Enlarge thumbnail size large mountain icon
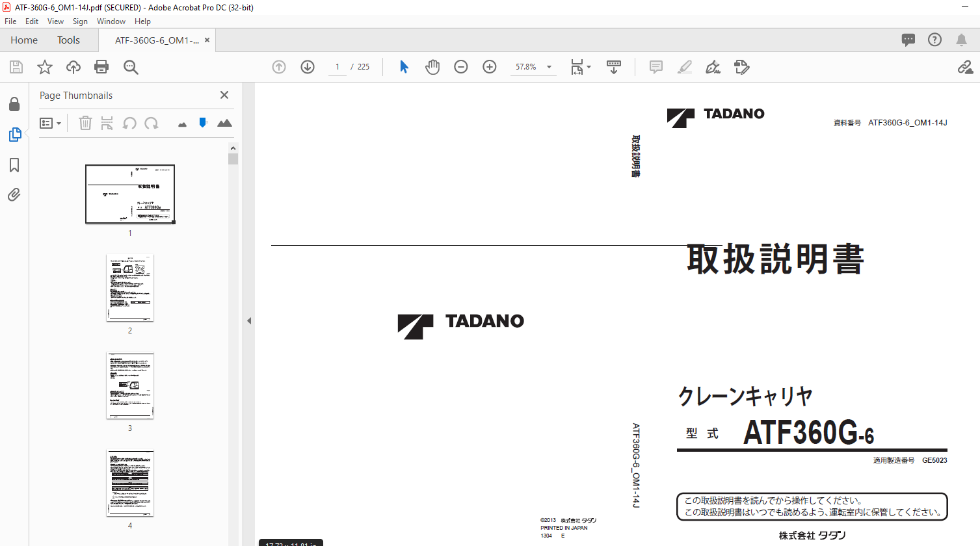 (224, 123)
